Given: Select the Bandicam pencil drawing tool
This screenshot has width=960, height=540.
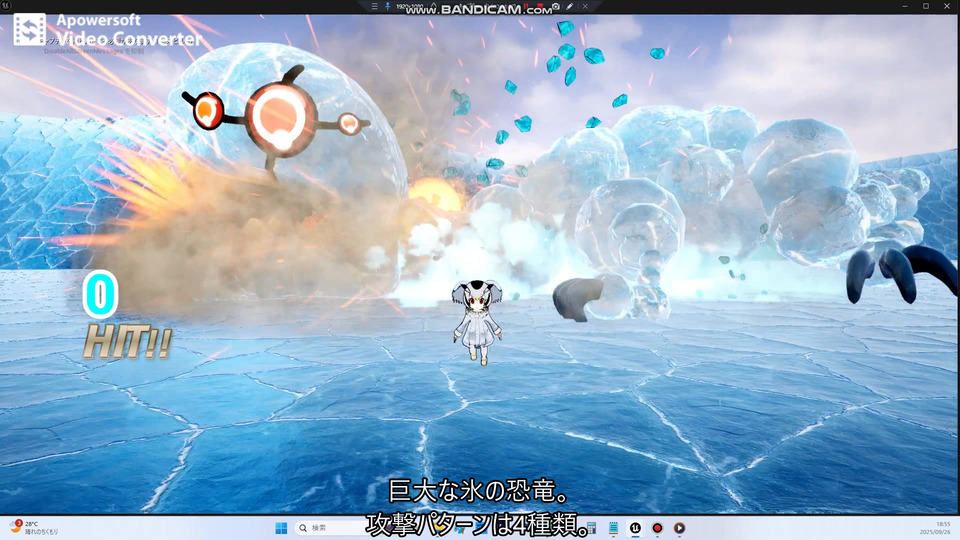Looking at the screenshot, I should point(569,6).
